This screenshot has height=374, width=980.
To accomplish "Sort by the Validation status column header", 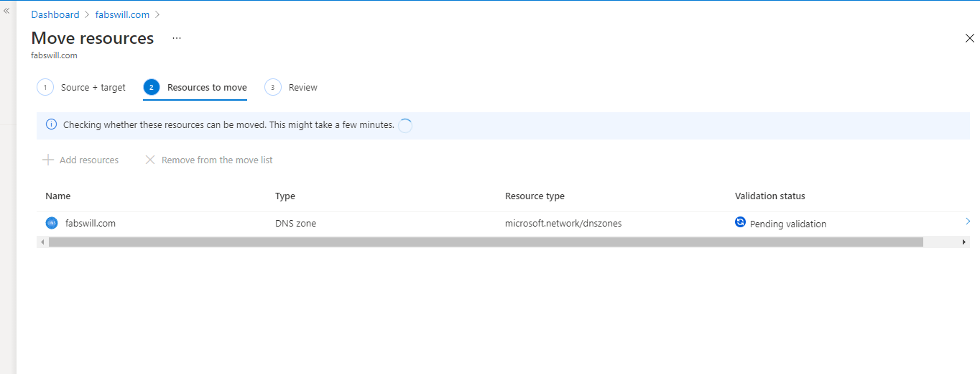I will (x=769, y=196).
